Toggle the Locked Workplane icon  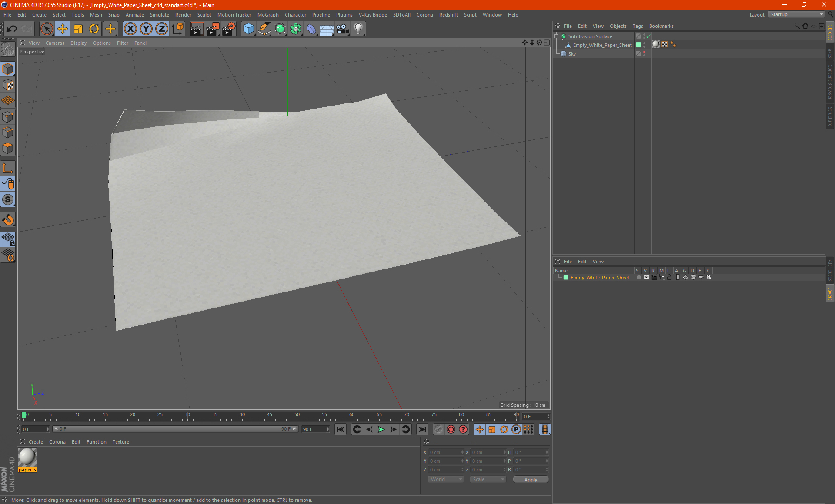click(8, 239)
